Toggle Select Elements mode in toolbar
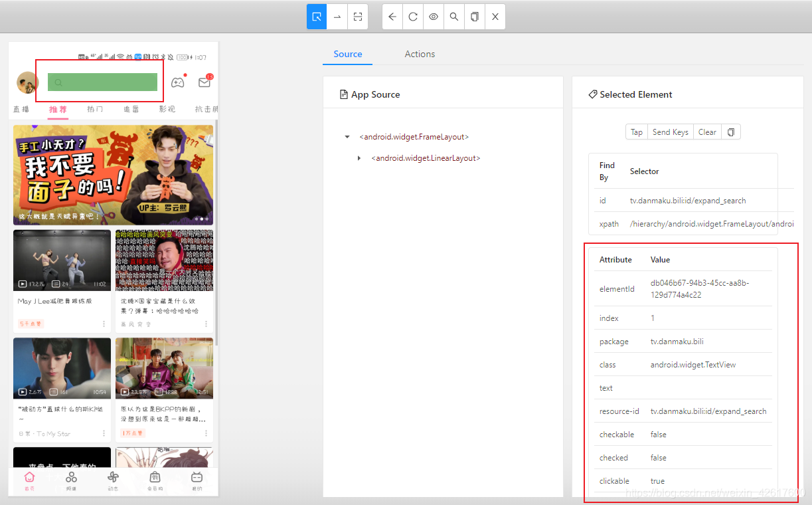 pyautogui.click(x=317, y=17)
